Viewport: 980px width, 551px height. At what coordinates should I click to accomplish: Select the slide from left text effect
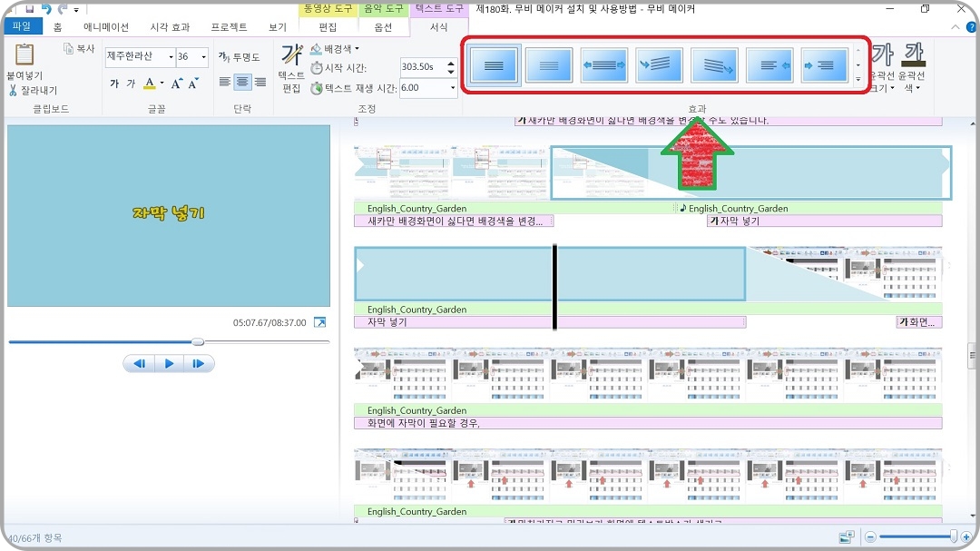(824, 64)
